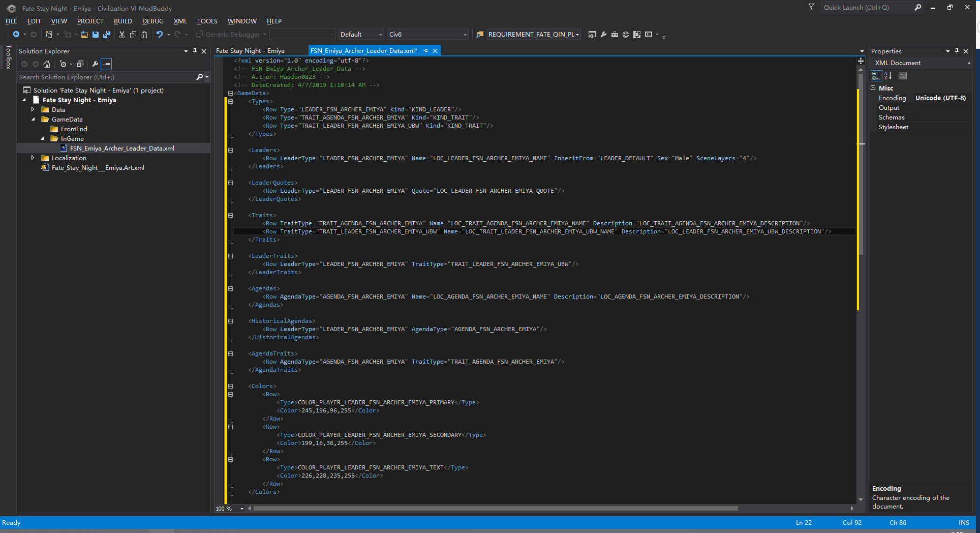Click the Solution Explorer Properties wrench icon
Viewport: 980px width, 533px height.
[95, 64]
